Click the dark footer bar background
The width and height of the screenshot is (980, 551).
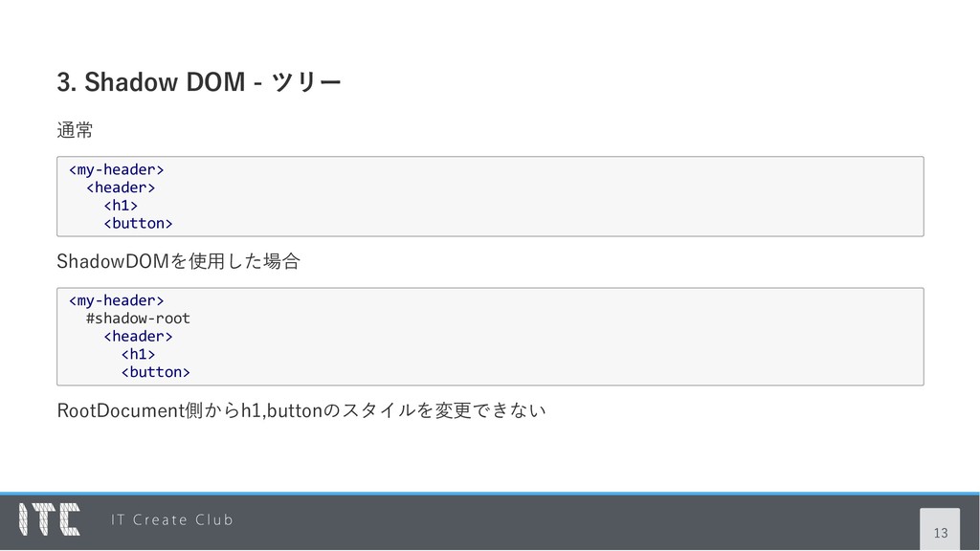563,523
